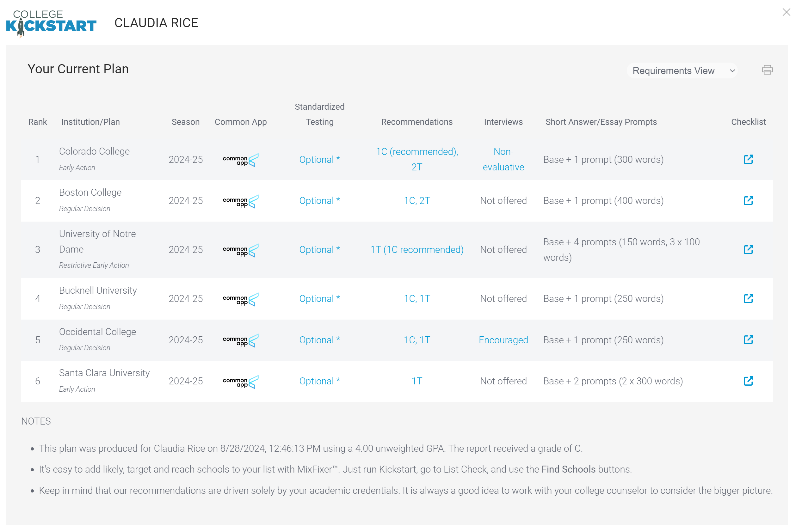796x532 pixels.
Task: Click the Standardized Testing column header
Action: click(319, 114)
